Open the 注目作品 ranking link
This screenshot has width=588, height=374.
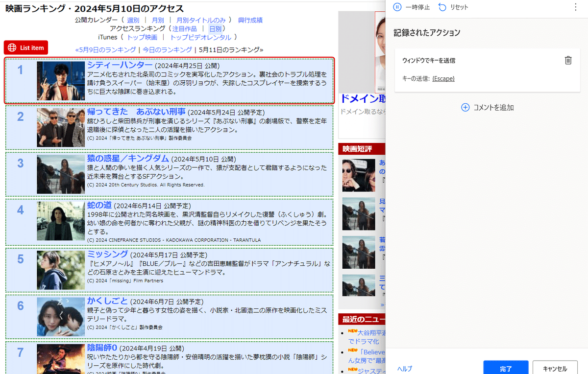point(184,29)
